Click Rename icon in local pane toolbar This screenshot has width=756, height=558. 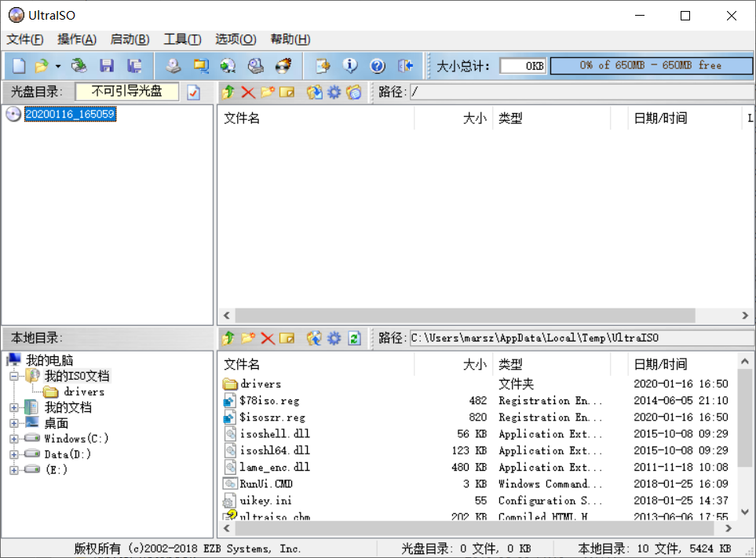pyautogui.click(x=287, y=338)
